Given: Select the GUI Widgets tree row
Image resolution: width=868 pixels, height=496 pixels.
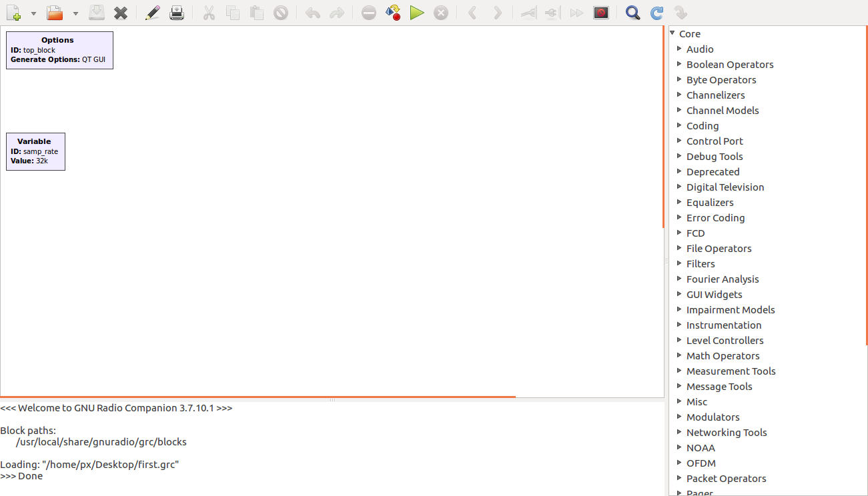Looking at the screenshot, I should coord(767,295).
